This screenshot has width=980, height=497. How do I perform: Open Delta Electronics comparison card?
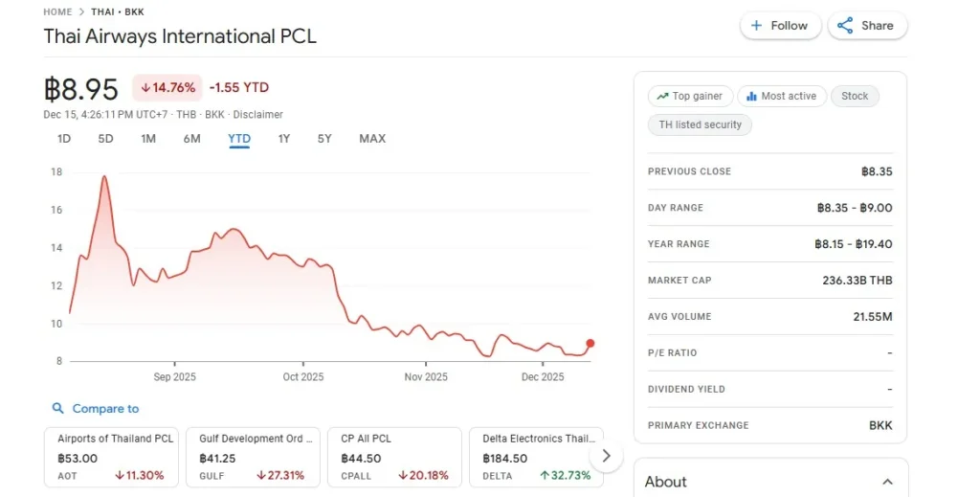[x=536, y=456]
